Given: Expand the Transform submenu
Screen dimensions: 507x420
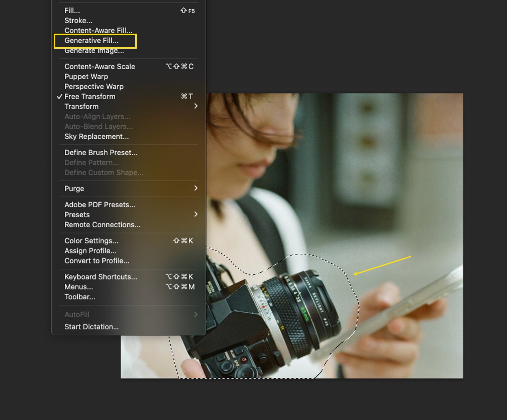Looking at the screenshot, I should [81, 107].
